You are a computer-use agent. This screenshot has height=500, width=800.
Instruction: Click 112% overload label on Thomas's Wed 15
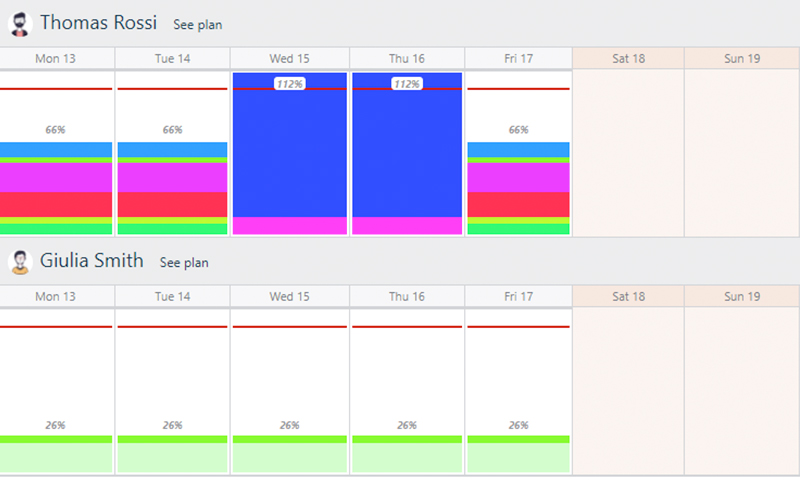click(x=290, y=84)
